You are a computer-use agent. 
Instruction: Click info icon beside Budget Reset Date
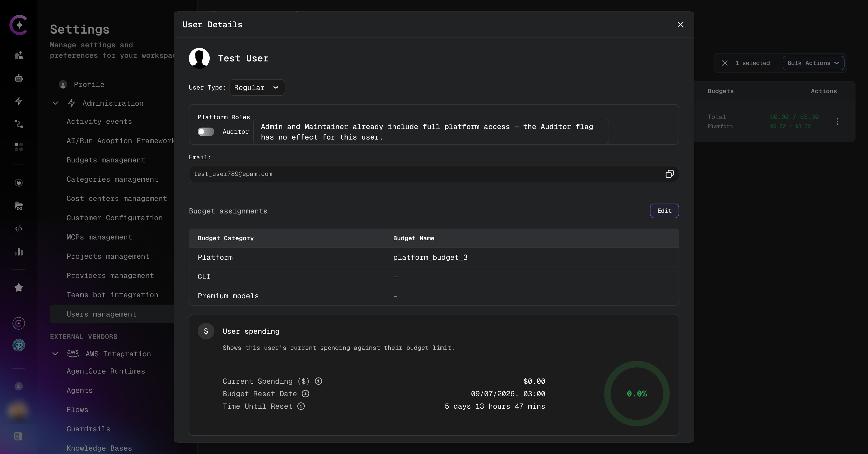point(305,394)
